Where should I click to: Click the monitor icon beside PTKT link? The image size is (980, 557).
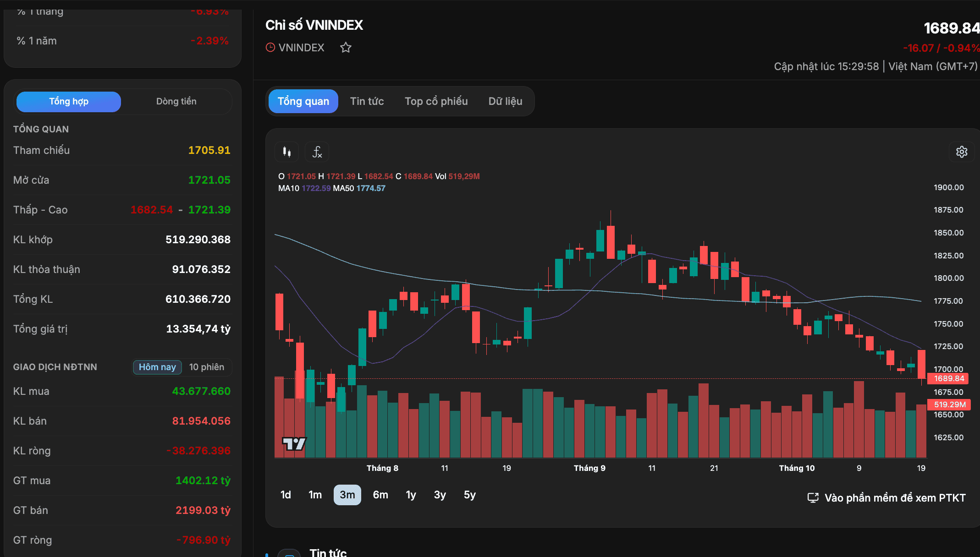point(813,497)
